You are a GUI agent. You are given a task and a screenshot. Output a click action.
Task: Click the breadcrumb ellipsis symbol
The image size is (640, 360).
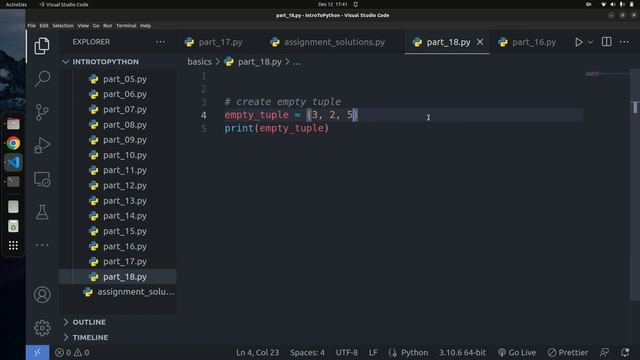[297, 62]
